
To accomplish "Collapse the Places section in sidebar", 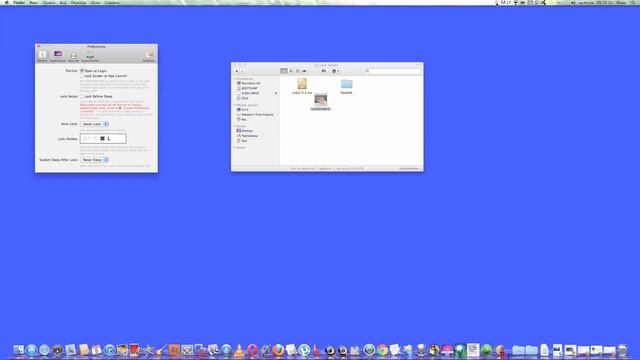I will (235, 126).
